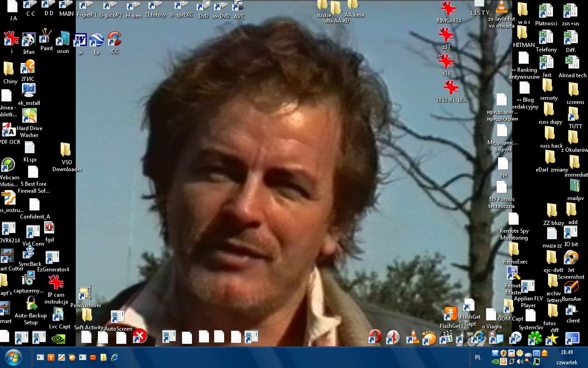Open the russ hack folder

[550, 133]
